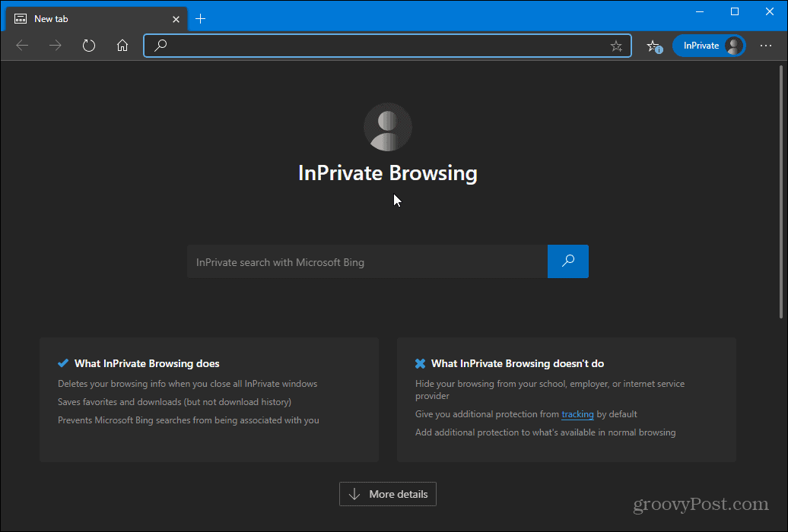
Task: Close the browser window
Action: (770, 11)
